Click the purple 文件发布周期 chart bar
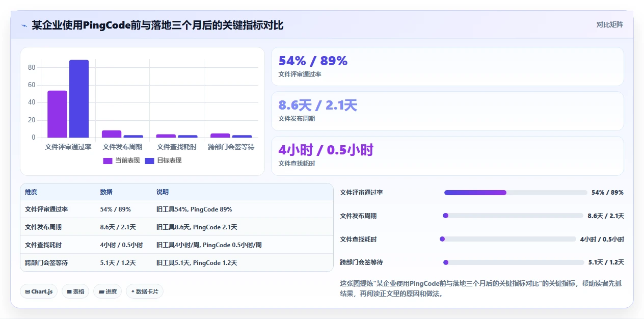Screen dimensions: 644x319 click(112, 134)
